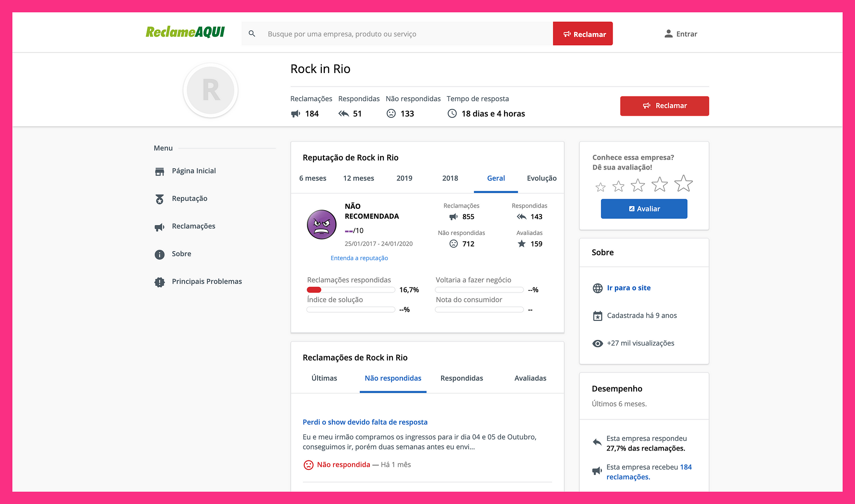The height and width of the screenshot is (504, 855).
Task: Click the megaphone icon for Reclamações menu
Action: point(159,227)
